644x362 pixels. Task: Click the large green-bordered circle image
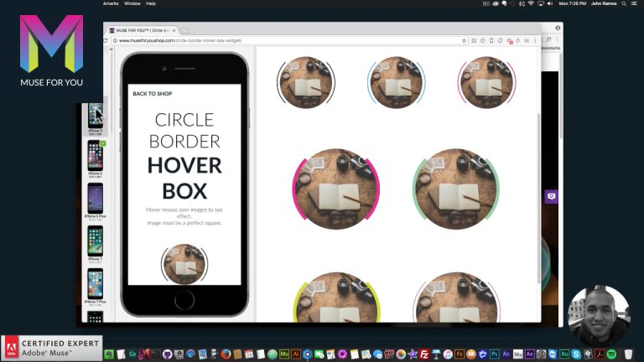coord(456,189)
